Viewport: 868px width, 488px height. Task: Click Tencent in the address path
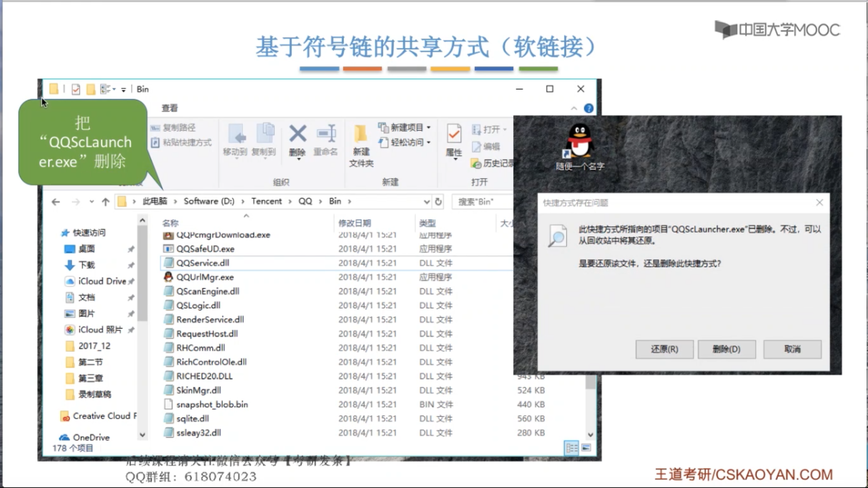pos(266,201)
